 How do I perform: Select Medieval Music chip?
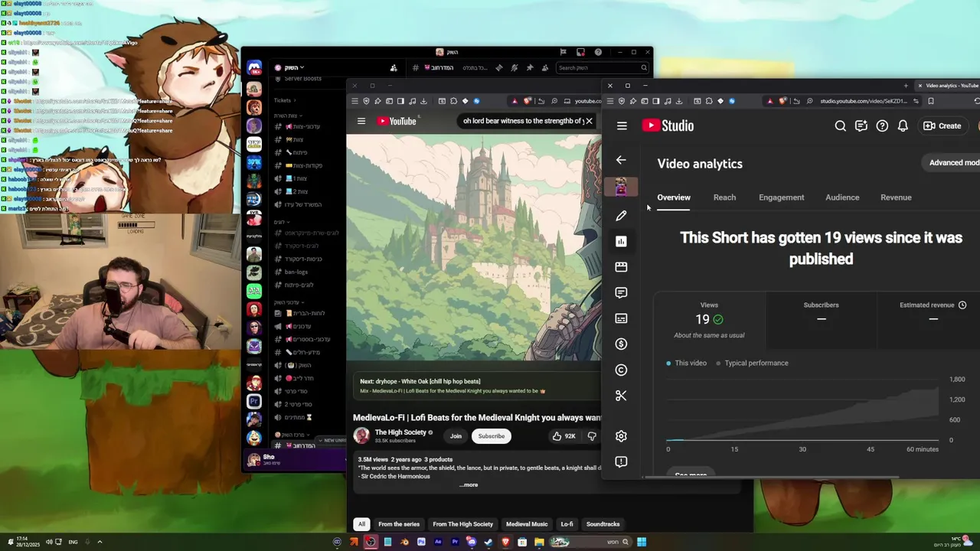(x=527, y=524)
